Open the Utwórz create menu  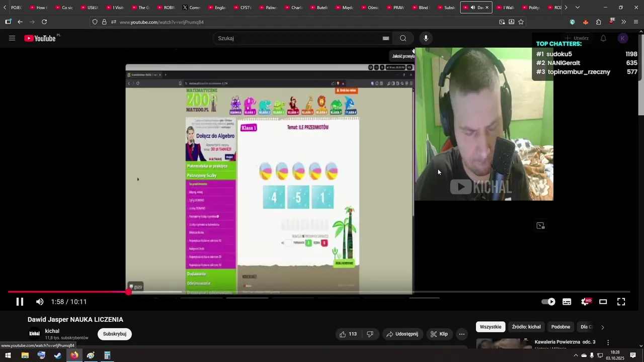tap(577, 38)
